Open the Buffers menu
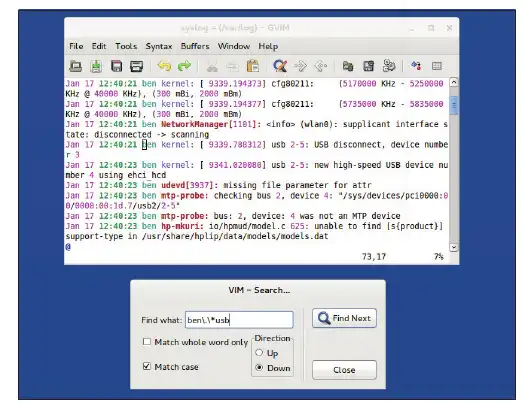The height and width of the screenshot is (406, 523). click(195, 46)
